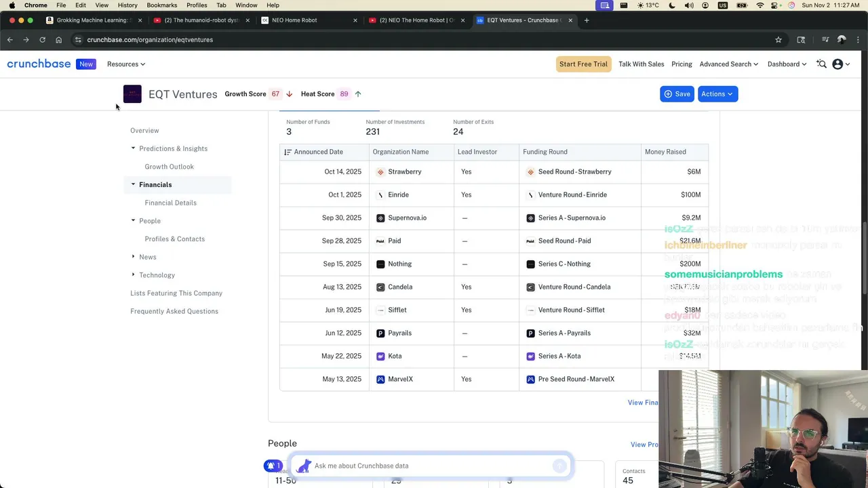This screenshot has height=488, width=868.
Task: Go to Overview in the sidebar
Action: point(144,131)
